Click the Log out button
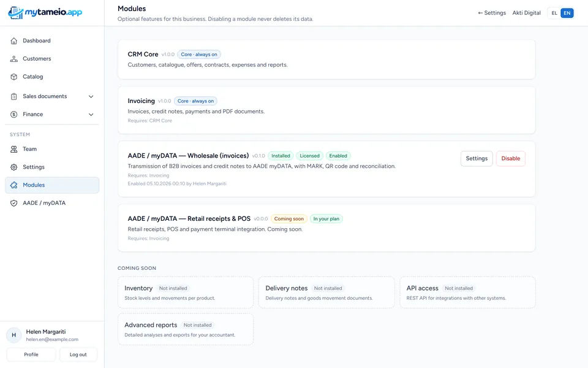This screenshot has width=588, height=368. tap(78, 355)
